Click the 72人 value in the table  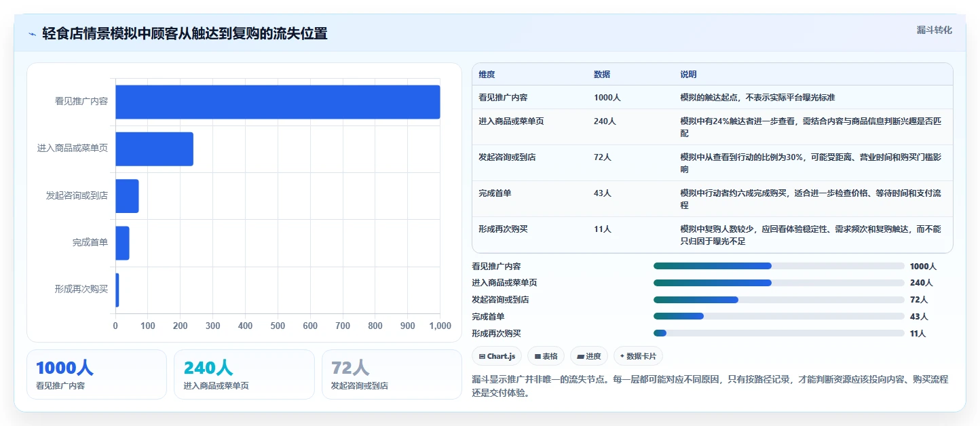coord(603,157)
